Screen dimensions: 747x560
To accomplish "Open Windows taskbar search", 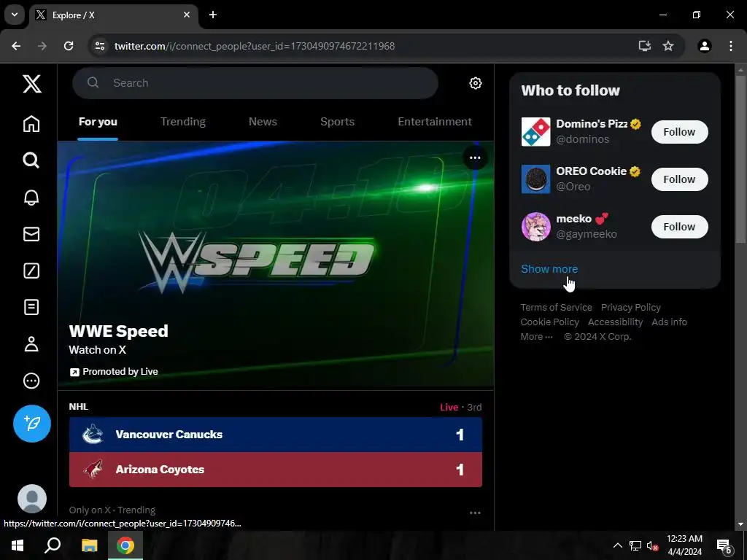I will (x=53, y=545).
